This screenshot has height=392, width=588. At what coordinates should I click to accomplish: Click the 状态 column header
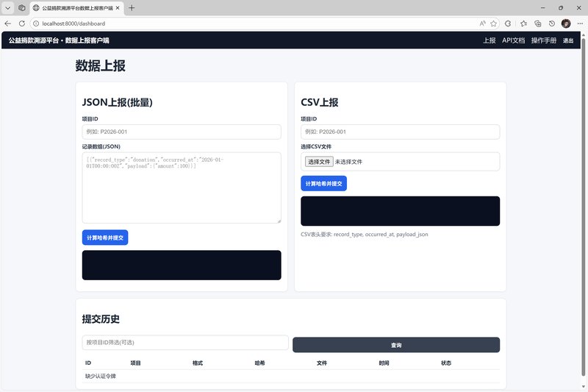coord(446,363)
